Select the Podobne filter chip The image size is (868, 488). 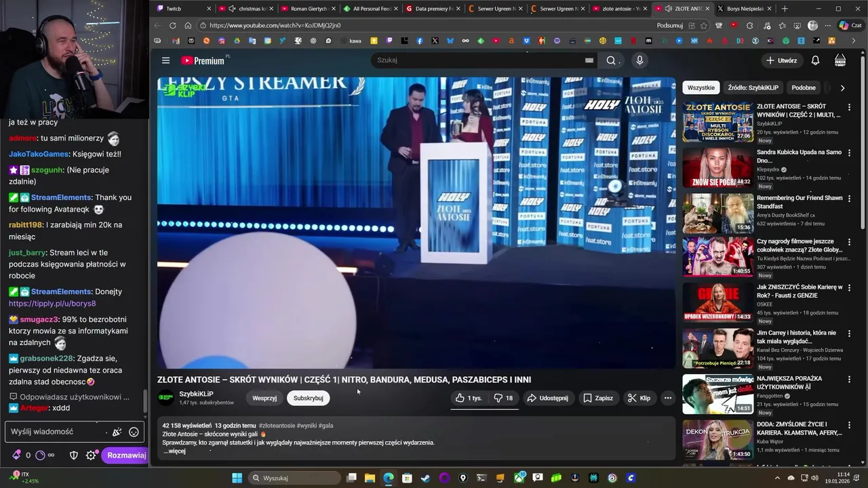click(804, 87)
